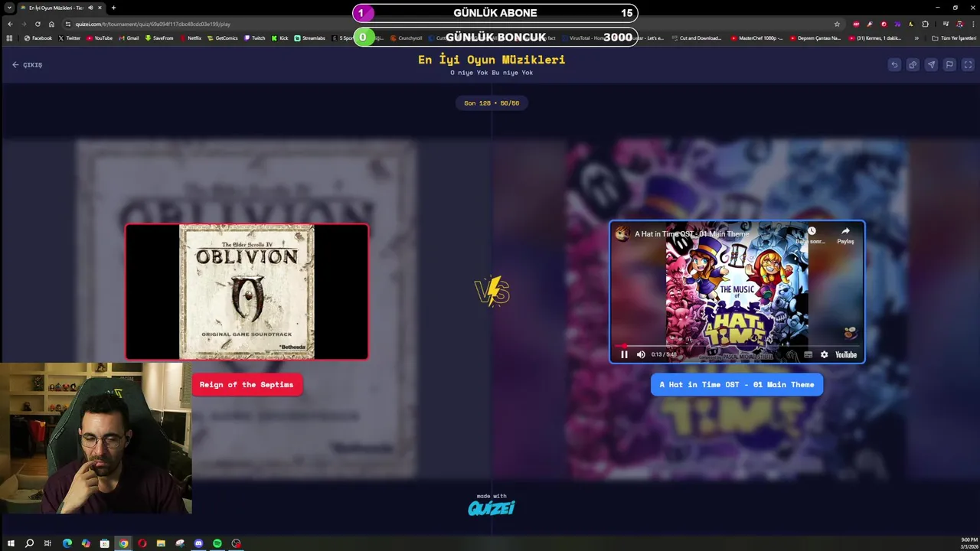
Task: Open the GetComics bookmark
Action: (223, 38)
